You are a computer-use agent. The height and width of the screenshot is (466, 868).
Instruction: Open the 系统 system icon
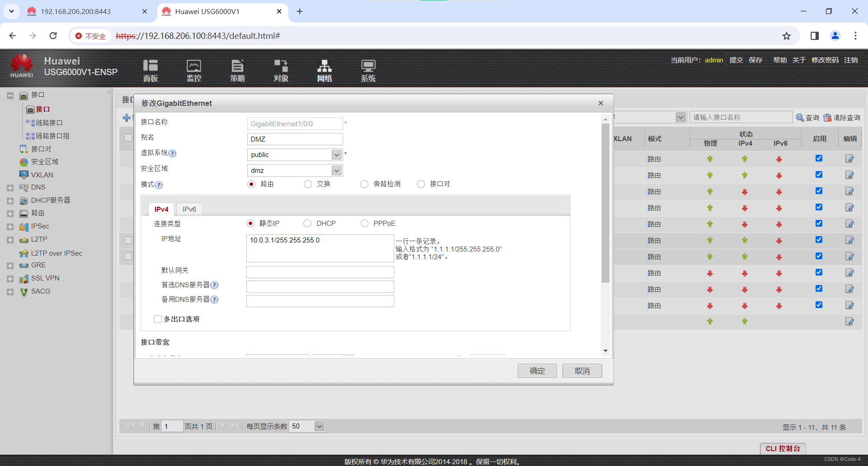click(368, 71)
